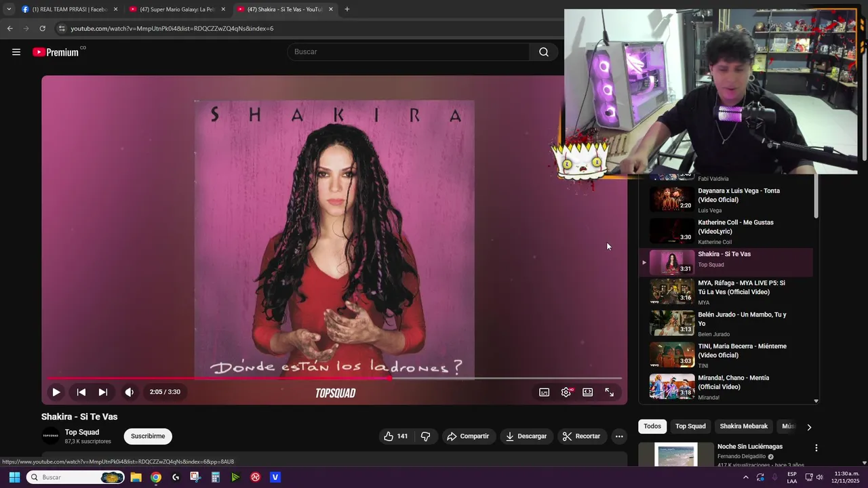Click the Descargar download button

point(526,436)
